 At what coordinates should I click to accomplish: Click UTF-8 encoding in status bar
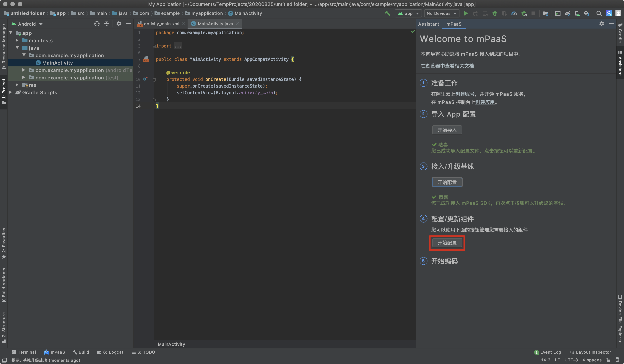point(571,360)
